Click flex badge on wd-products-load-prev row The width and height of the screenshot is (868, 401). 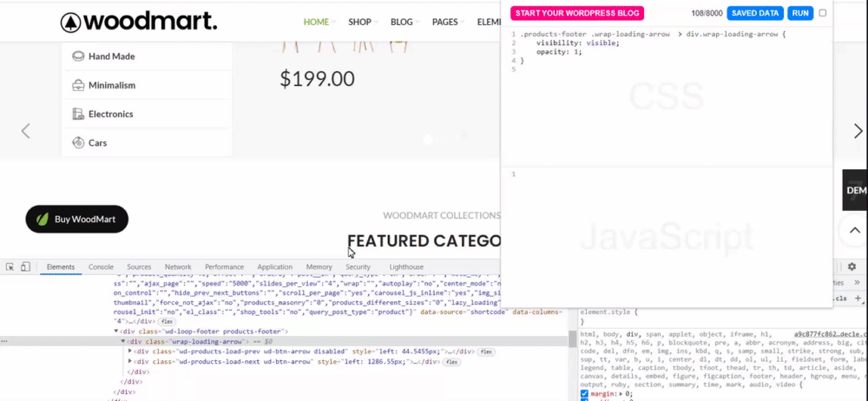(x=486, y=352)
